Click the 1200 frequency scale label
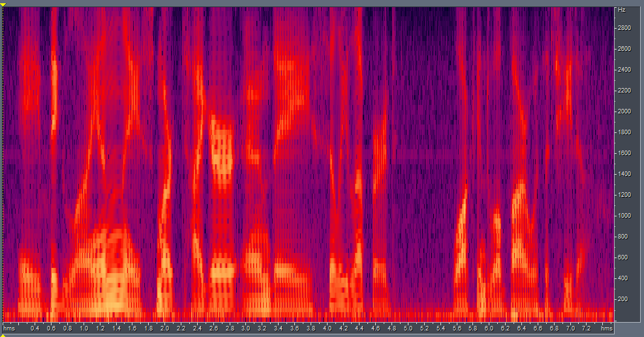Screen dimensions: 644x337 click(x=624, y=195)
